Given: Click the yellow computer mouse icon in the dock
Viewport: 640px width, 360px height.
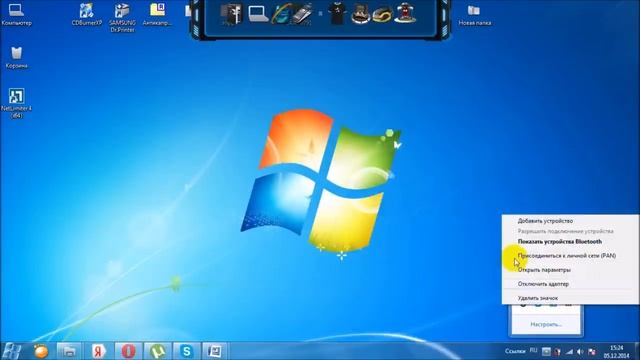Looking at the screenshot, I should pos(382,14).
